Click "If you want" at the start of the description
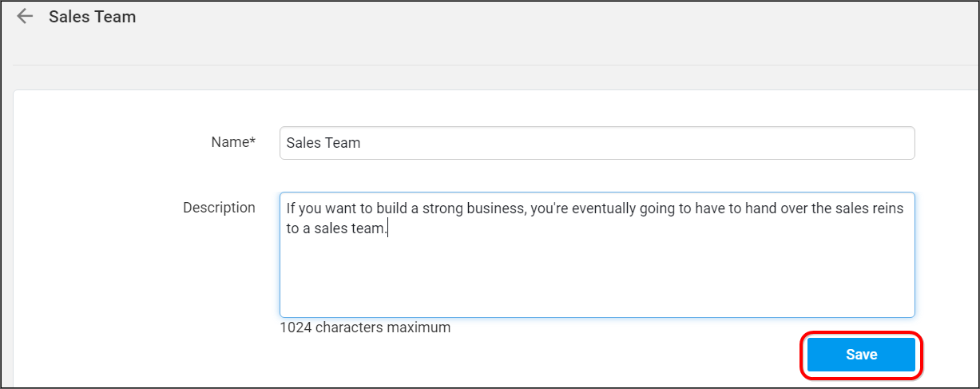This screenshot has width=980, height=389. (319, 208)
